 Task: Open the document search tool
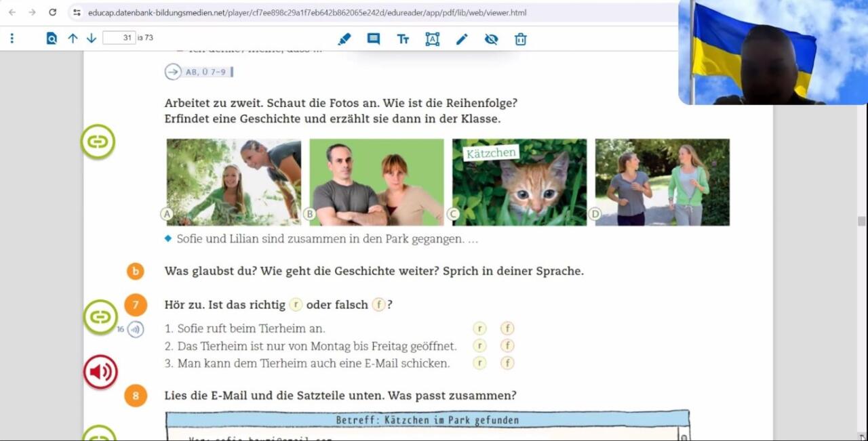[52, 39]
